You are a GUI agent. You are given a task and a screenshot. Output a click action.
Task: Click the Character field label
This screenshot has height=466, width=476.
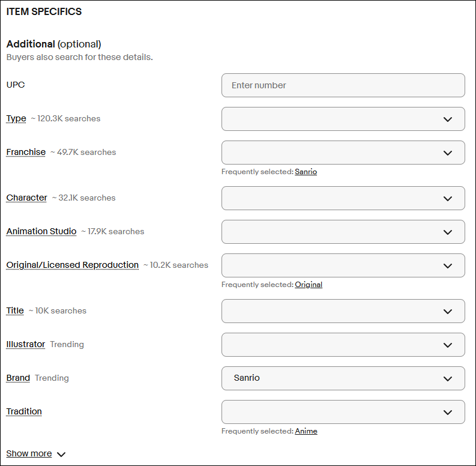pos(26,198)
